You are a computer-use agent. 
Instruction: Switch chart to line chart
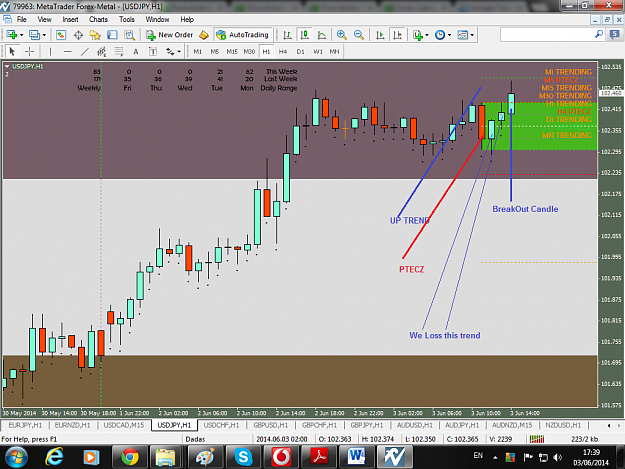(x=322, y=35)
